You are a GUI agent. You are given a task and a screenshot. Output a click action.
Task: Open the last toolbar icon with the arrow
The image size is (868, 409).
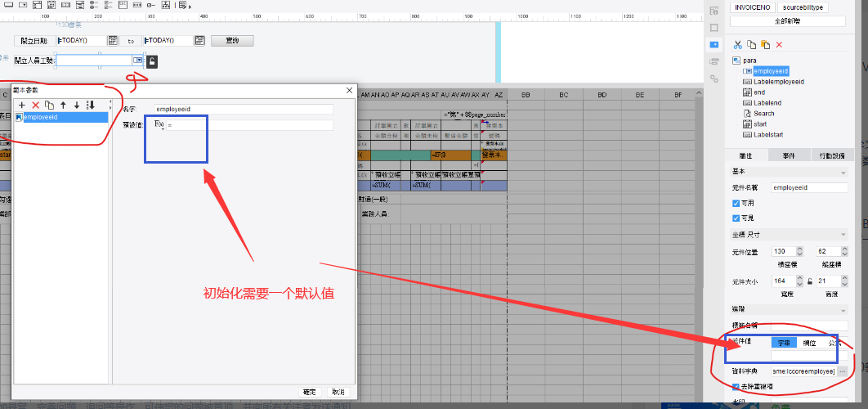click(183, 6)
